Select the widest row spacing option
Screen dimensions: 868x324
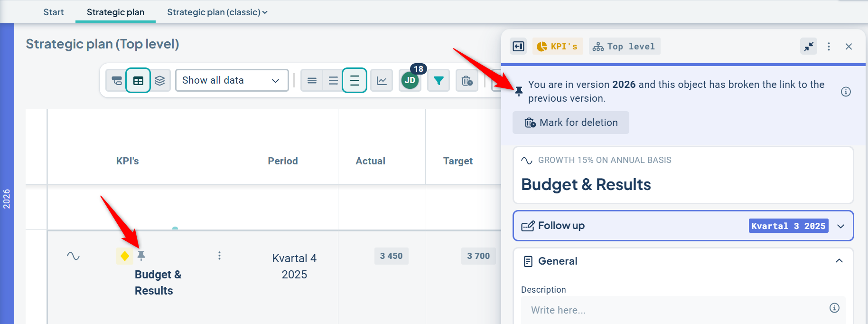(x=355, y=81)
